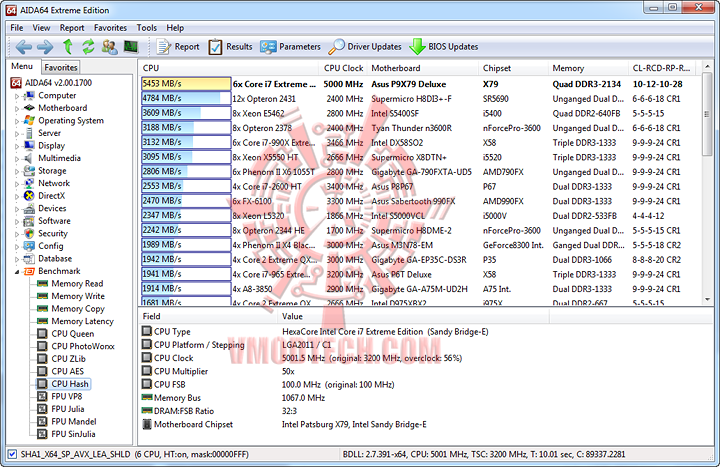The image size is (720, 467).
Task: Open FPU Julia benchmark
Action: tap(68, 409)
